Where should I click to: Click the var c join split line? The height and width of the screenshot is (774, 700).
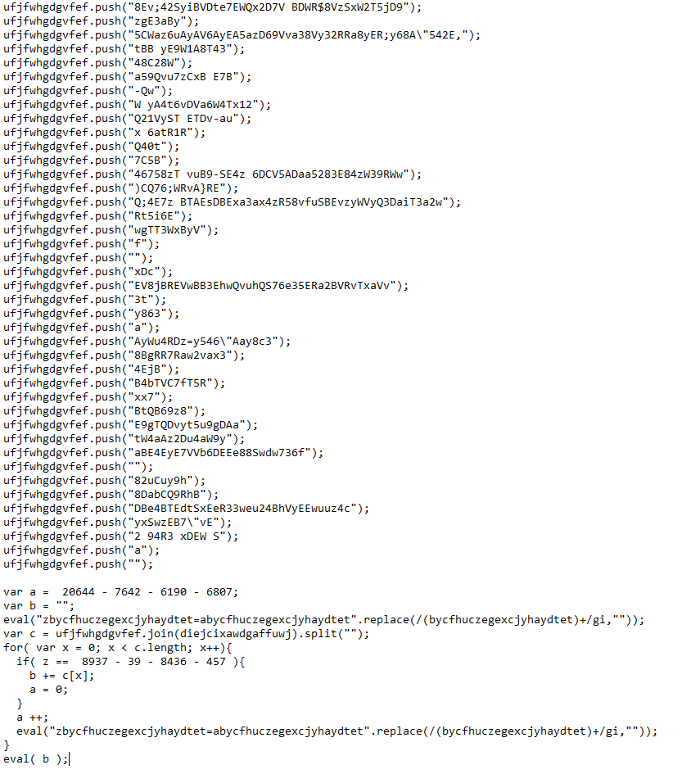click(x=187, y=634)
